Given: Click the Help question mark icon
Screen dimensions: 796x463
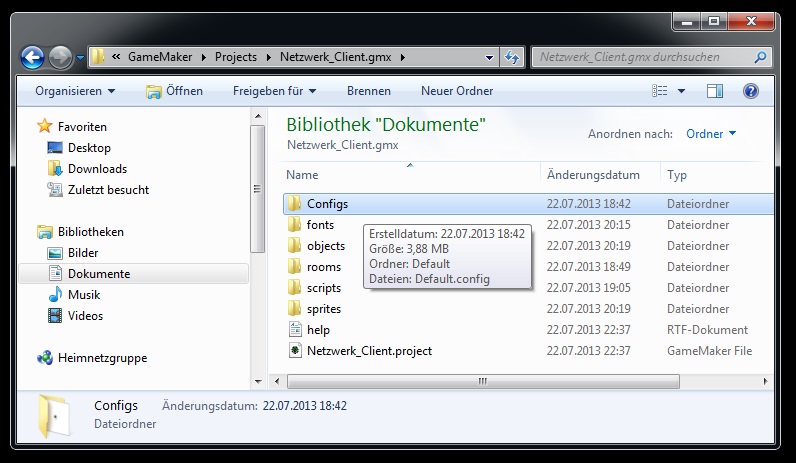Looking at the screenshot, I should click(750, 91).
